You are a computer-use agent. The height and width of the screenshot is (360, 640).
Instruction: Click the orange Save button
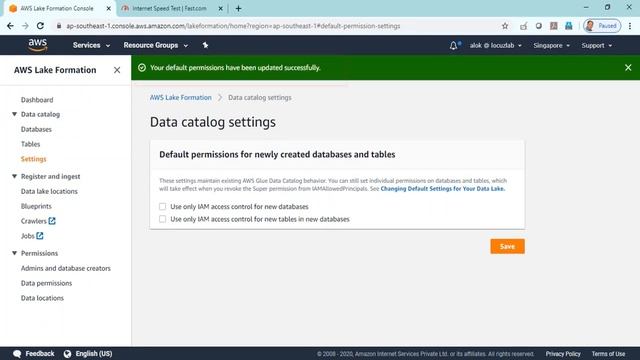507,246
